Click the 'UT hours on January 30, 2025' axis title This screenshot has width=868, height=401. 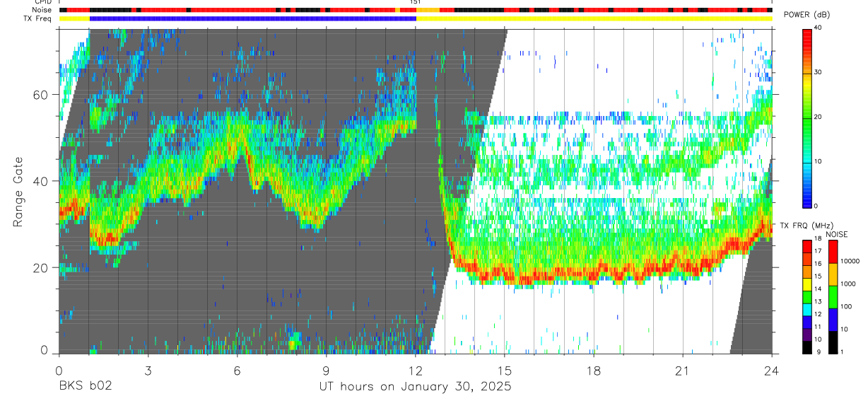coord(415,388)
